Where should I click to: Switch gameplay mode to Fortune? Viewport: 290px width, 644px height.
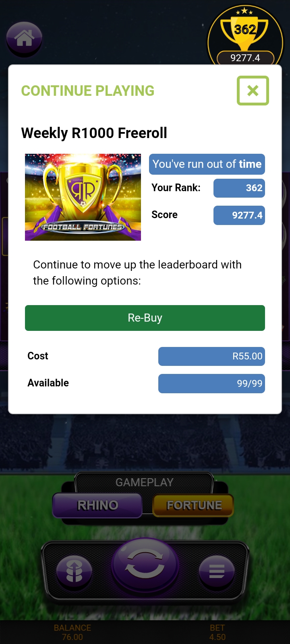194,505
